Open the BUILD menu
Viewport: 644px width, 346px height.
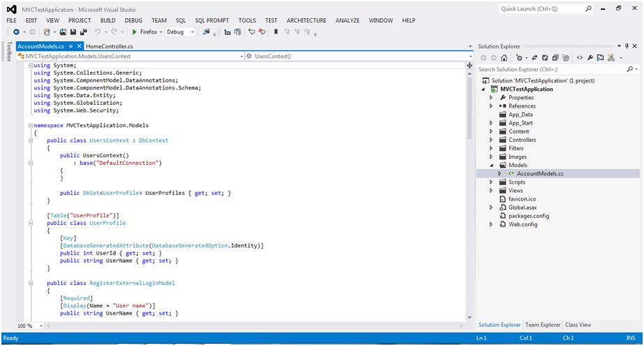108,21
